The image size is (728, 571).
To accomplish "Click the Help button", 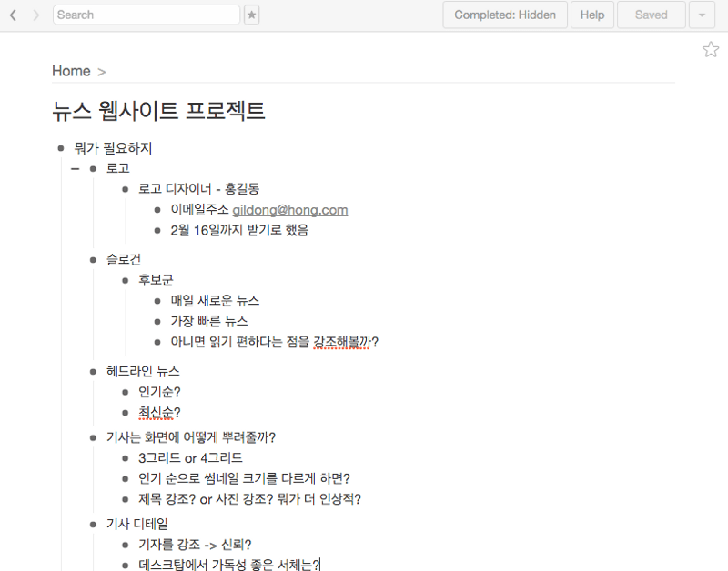I will 591,15.
